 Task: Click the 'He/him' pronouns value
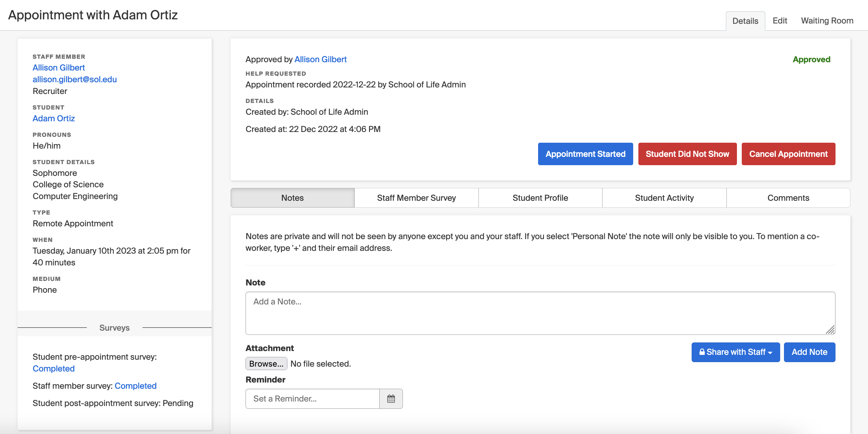pyautogui.click(x=47, y=145)
